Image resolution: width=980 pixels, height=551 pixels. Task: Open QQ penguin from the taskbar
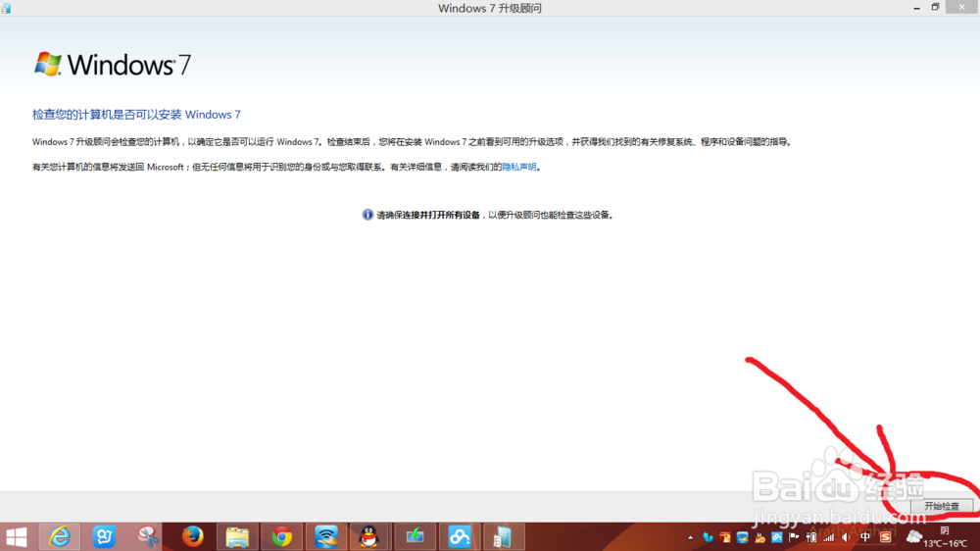[369, 537]
